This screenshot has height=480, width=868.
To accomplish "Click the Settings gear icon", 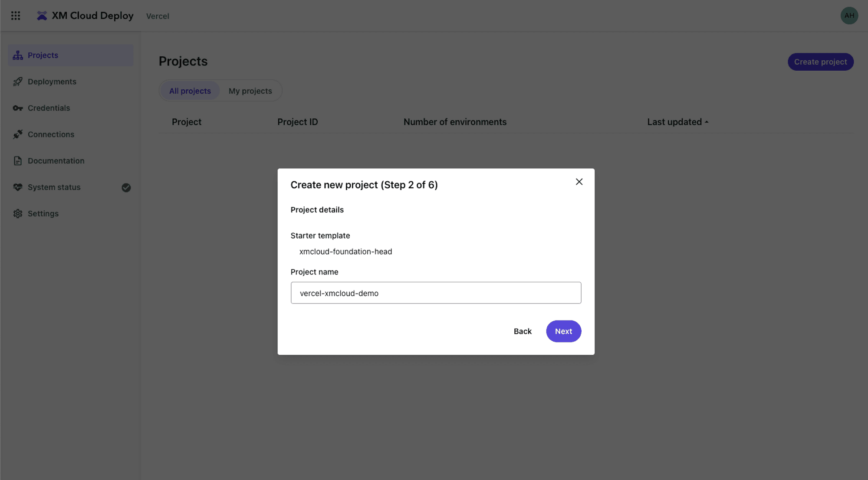I will click(18, 214).
